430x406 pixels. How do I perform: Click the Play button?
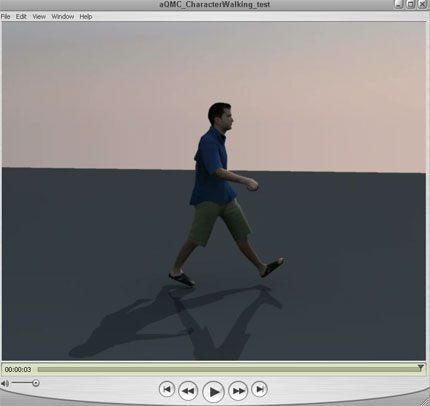click(213, 391)
